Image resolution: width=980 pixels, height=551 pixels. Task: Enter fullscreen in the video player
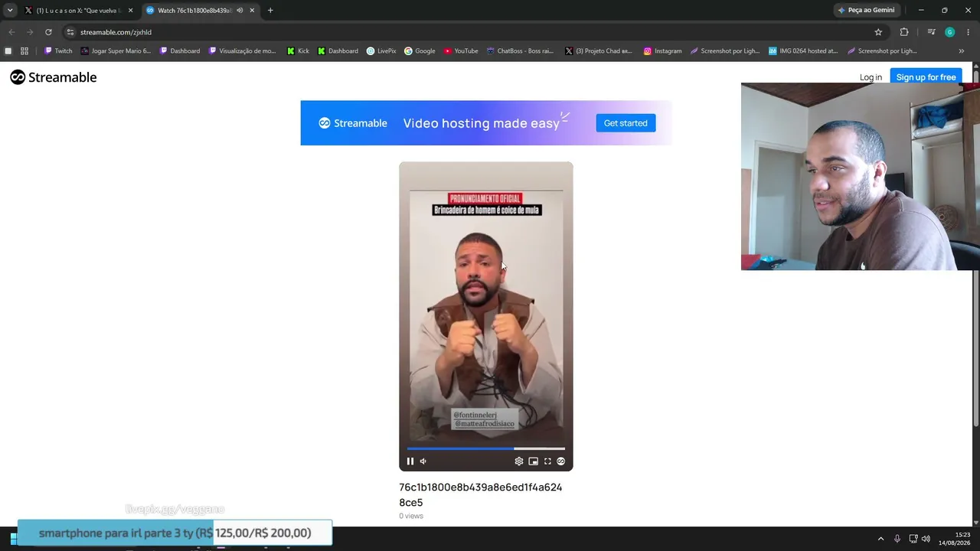pos(547,461)
